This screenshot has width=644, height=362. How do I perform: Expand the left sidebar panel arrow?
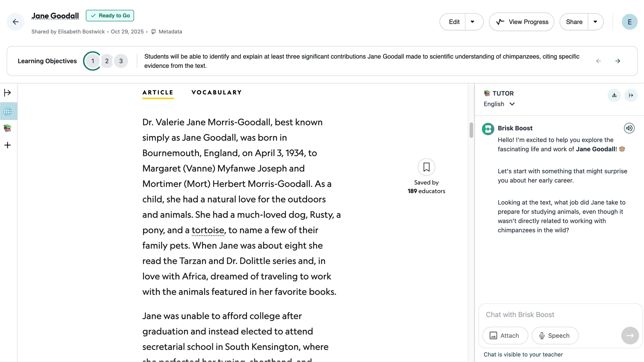click(7, 93)
